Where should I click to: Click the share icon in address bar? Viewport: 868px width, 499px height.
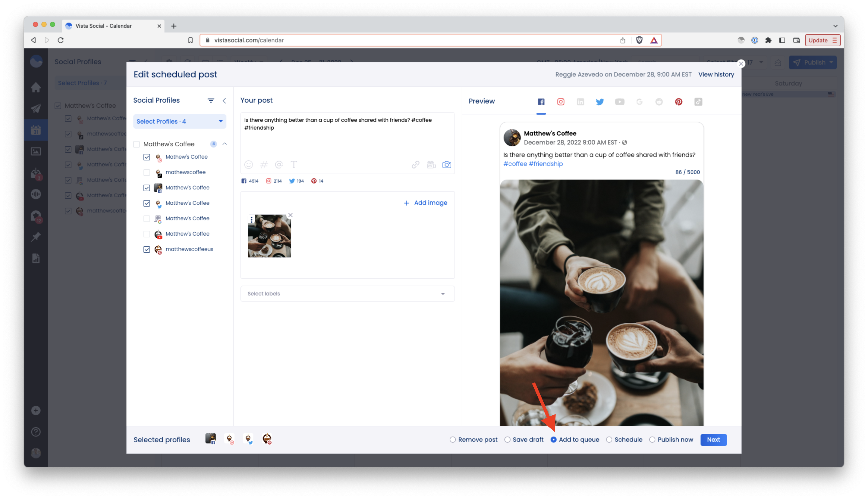pyautogui.click(x=623, y=40)
